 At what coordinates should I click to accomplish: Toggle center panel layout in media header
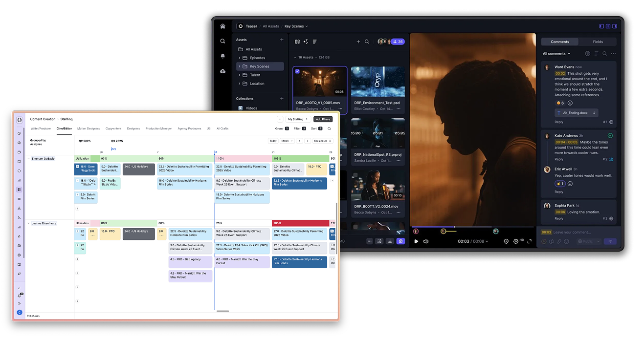click(608, 26)
